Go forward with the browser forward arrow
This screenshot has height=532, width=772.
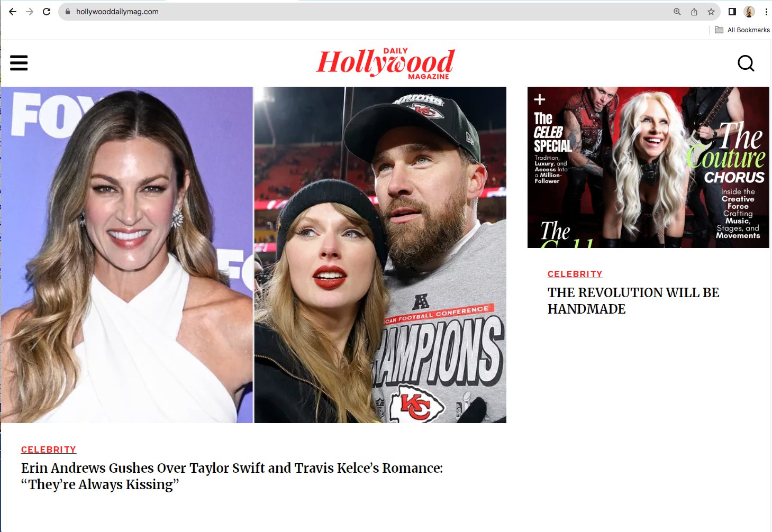[30, 12]
